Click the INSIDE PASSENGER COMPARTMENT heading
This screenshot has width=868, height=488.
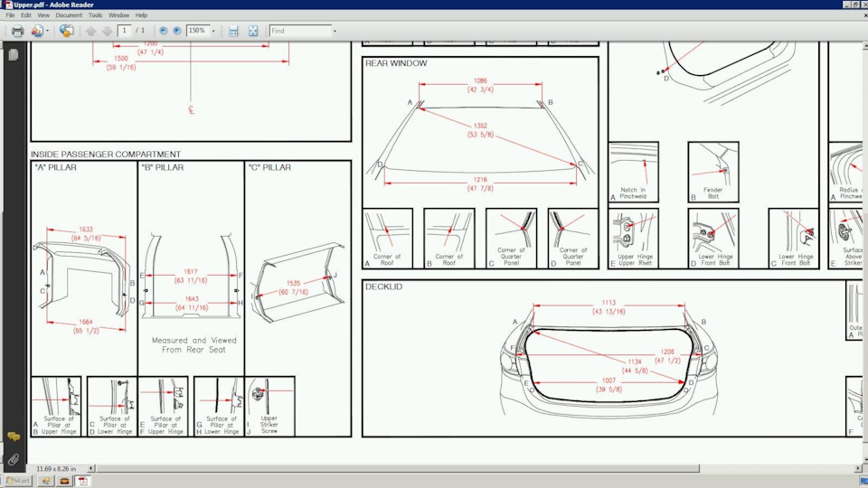coord(105,155)
